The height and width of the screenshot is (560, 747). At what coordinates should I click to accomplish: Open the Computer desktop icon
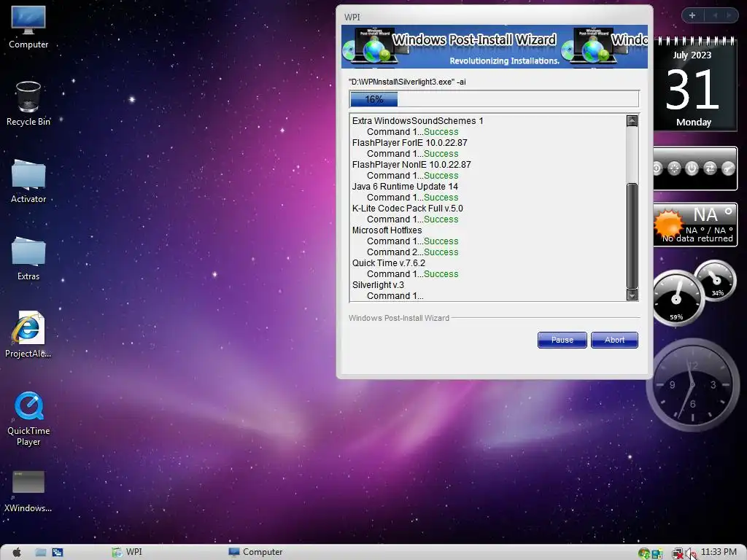[28, 27]
